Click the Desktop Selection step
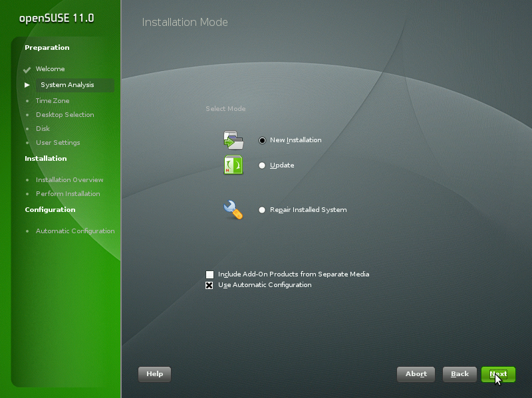Viewport: 532px width, 398px height. [65, 114]
